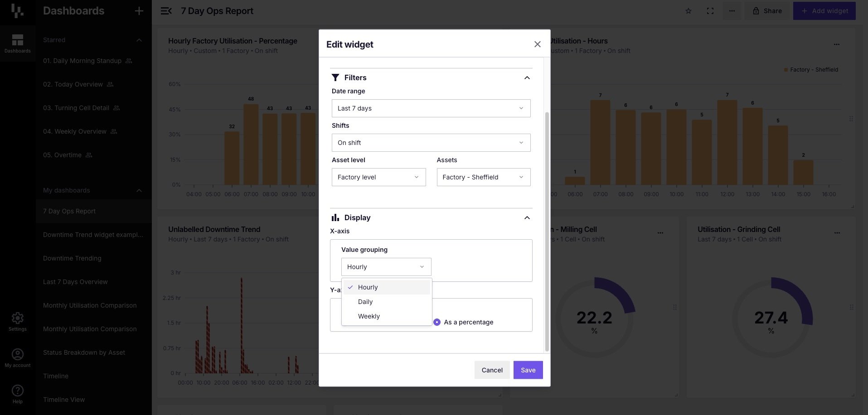Close the Edit widget dialog
The width and height of the screenshot is (868, 415).
[538, 44]
